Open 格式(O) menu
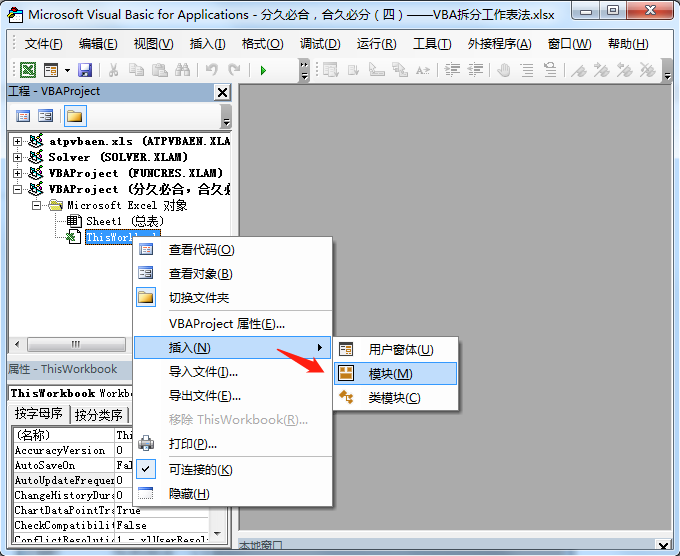Screen dimensions: 680x556 pyautogui.click(x=262, y=44)
